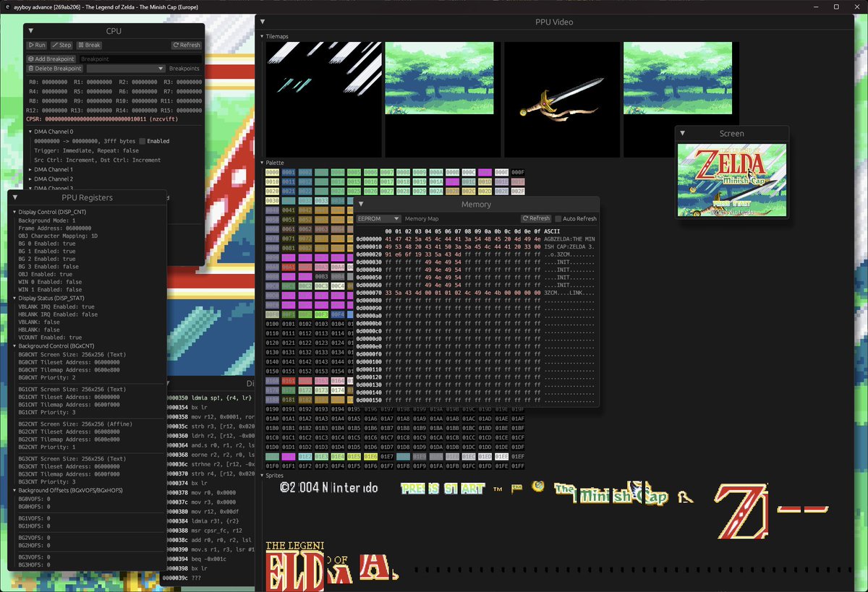Screen dimensions: 868x592
Task: Click the Run button in CPU window
Action: (37, 45)
